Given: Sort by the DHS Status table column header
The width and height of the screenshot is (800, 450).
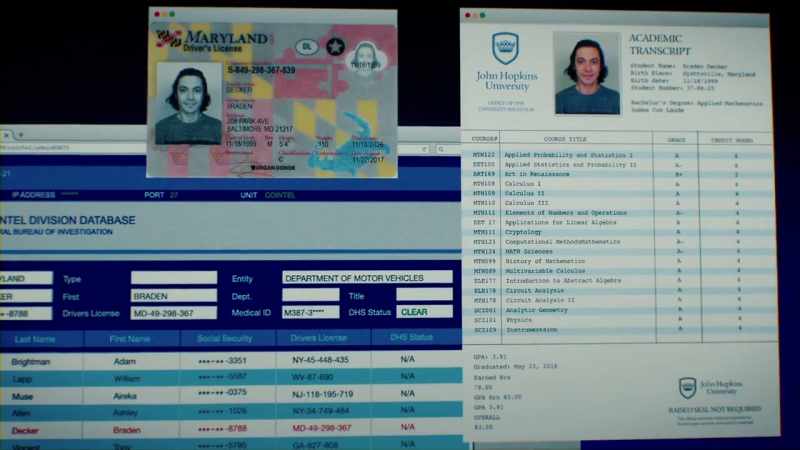Looking at the screenshot, I should (x=411, y=337).
